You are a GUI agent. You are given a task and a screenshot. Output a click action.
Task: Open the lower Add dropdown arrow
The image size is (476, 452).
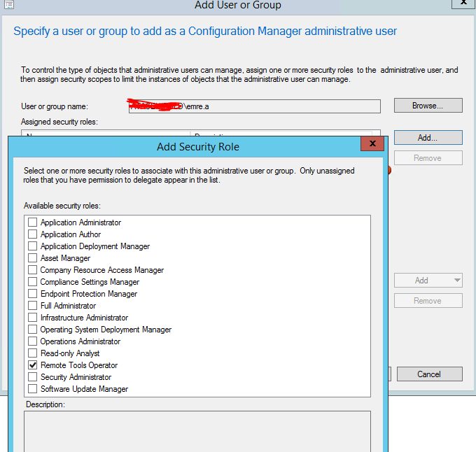[457, 281]
